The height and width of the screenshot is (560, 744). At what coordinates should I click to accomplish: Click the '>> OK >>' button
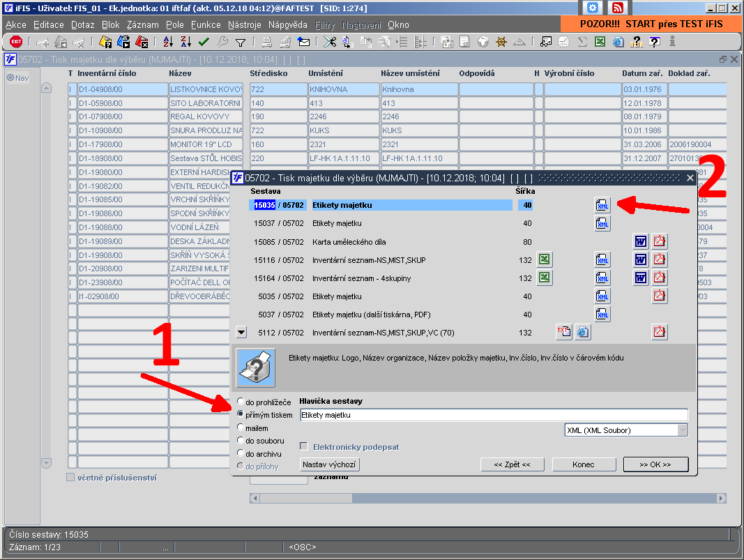point(655,464)
